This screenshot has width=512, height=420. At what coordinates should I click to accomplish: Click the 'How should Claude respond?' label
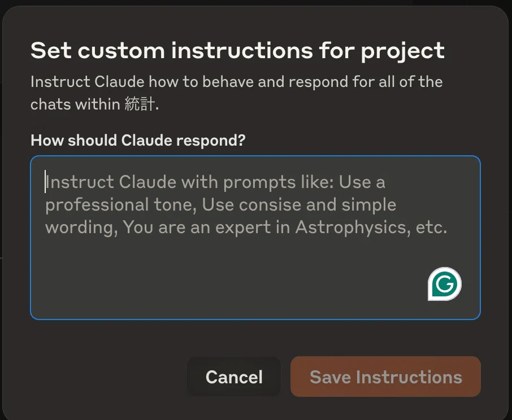(x=138, y=140)
